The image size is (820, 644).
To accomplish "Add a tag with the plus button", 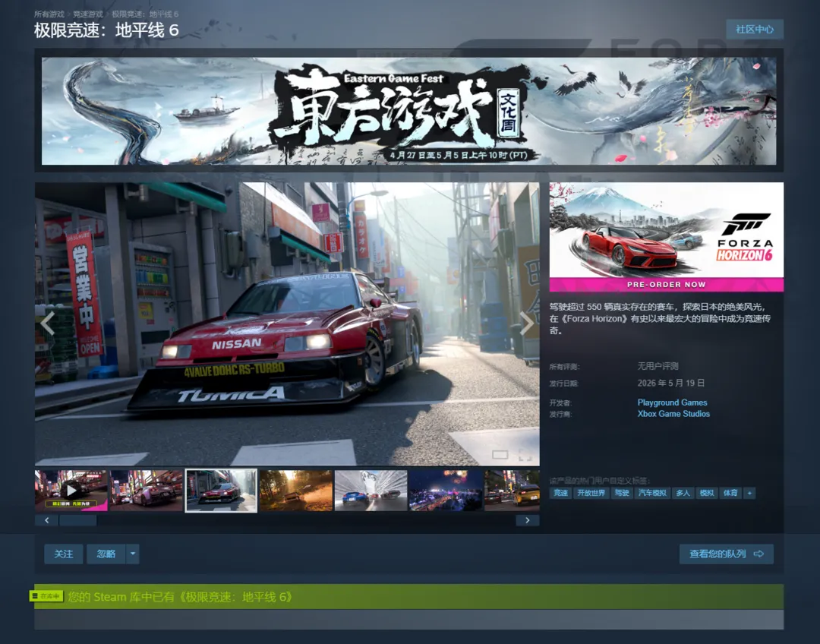I will coord(749,493).
